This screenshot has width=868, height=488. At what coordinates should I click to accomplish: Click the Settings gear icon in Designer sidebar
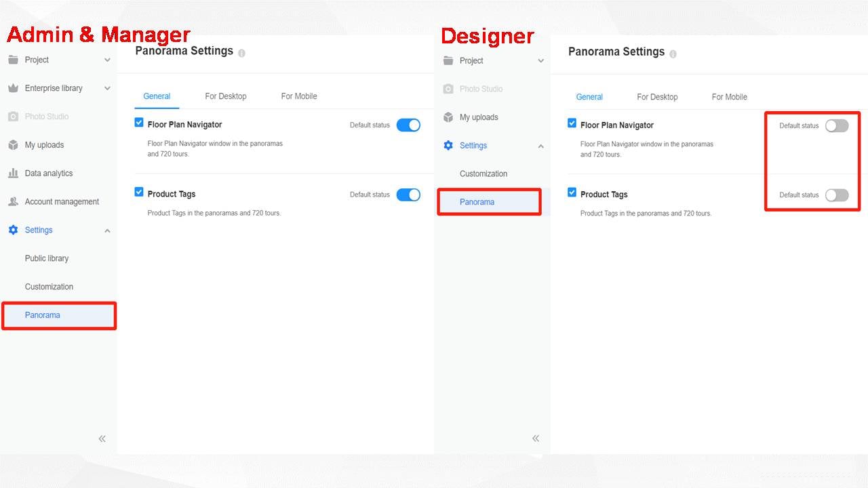pos(448,146)
